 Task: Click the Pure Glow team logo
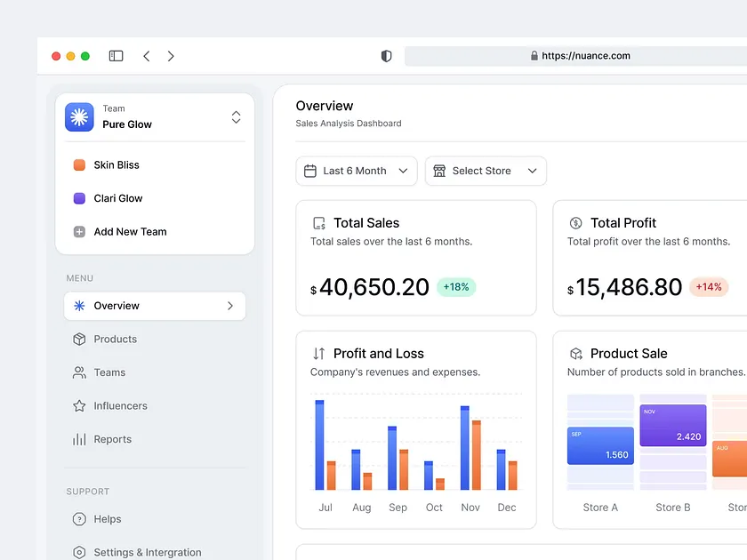click(x=79, y=117)
